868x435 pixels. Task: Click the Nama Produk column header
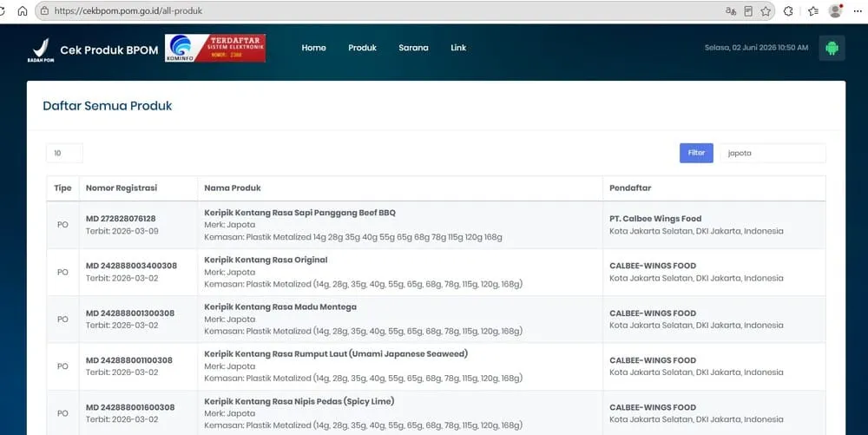[x=233, y=188]
